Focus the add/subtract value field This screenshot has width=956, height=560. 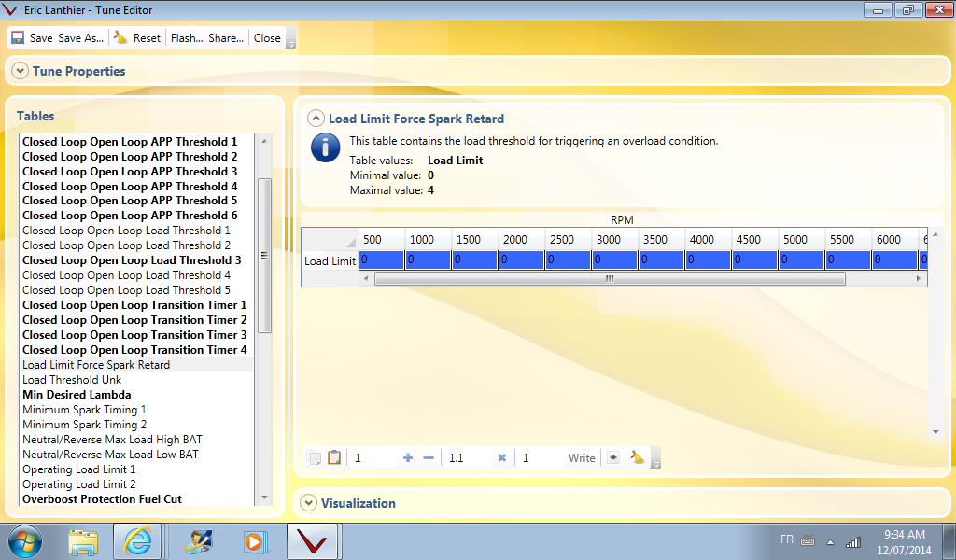tap(373, 457)
